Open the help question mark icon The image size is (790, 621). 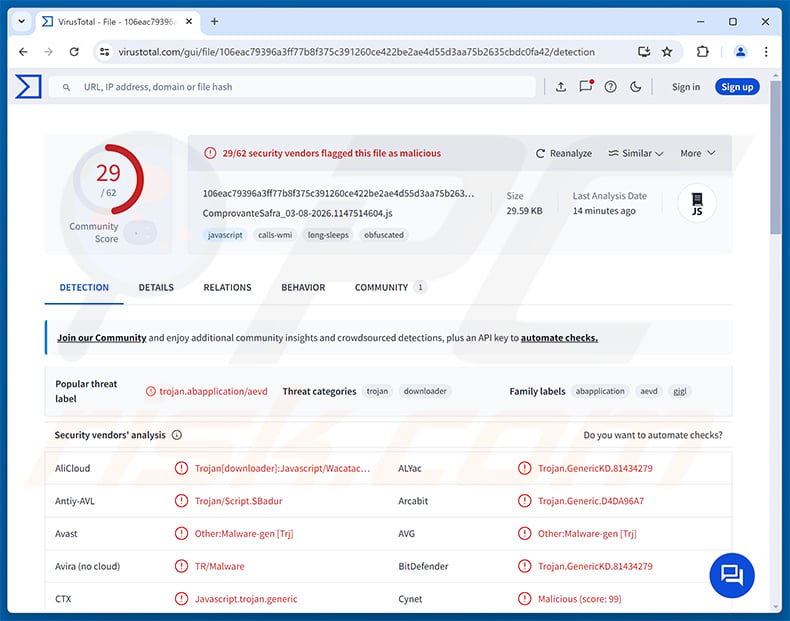click(x=611, y=87)
